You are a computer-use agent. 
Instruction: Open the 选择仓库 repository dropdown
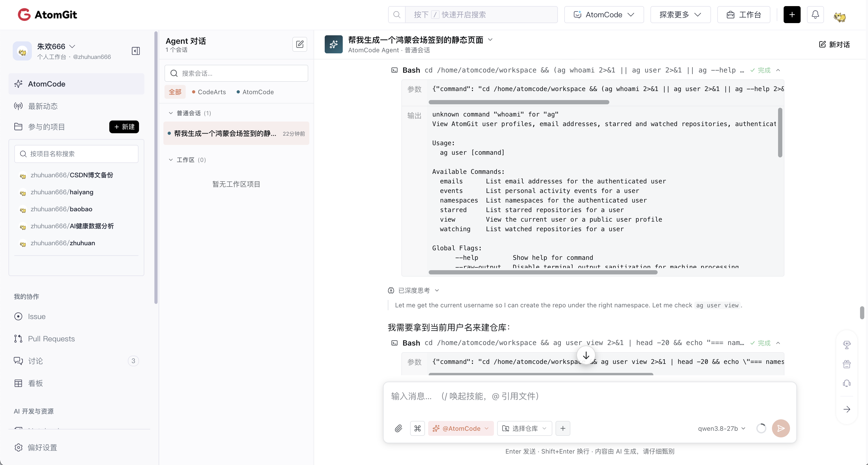click(524, 428)
